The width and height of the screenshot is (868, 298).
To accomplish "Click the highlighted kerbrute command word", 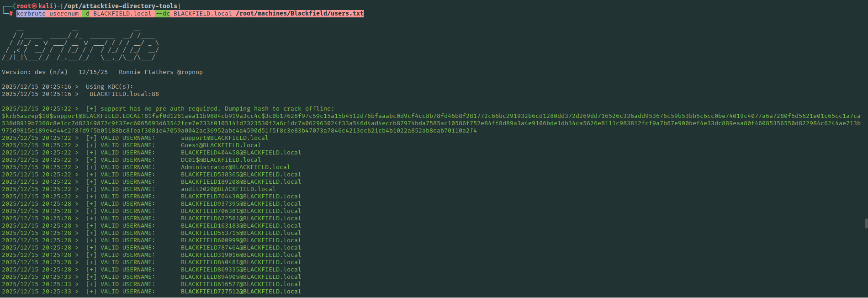I will pyautogui.click(x=31, y=14).
